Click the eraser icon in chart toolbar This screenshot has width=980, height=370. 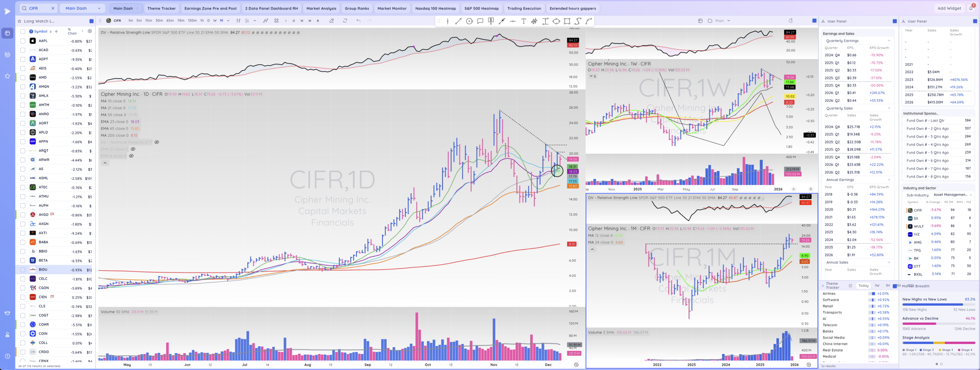coord(332,21)
